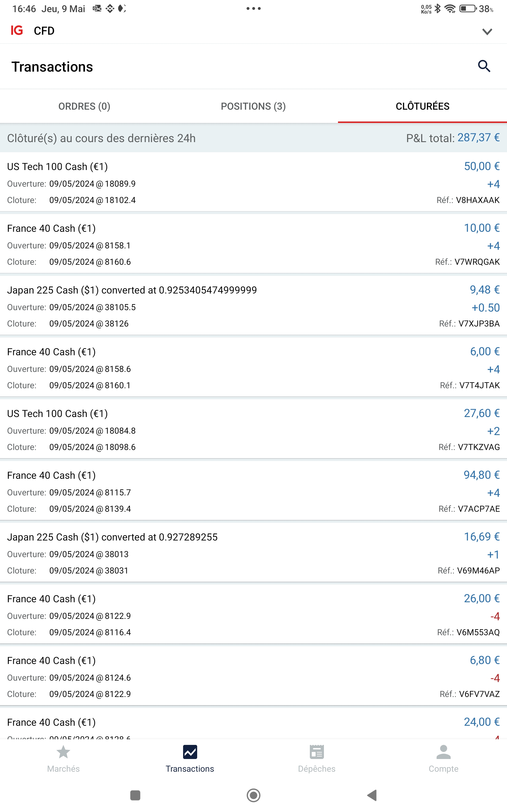Open Japan 225 trade ref V7XJP3BA

point(253,306)
